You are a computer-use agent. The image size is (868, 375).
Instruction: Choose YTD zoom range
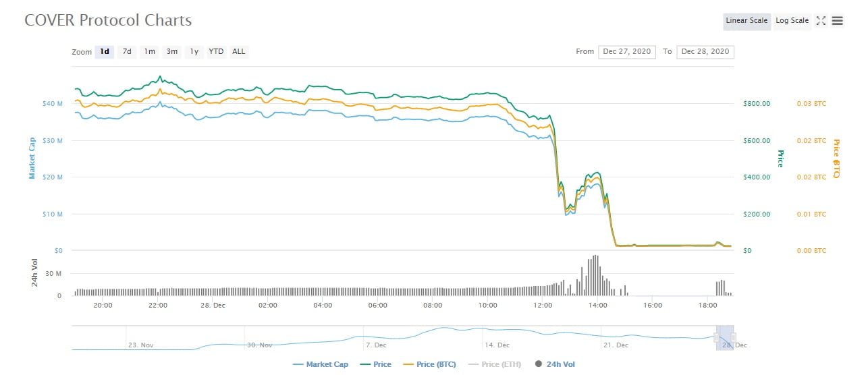[216, 52]
